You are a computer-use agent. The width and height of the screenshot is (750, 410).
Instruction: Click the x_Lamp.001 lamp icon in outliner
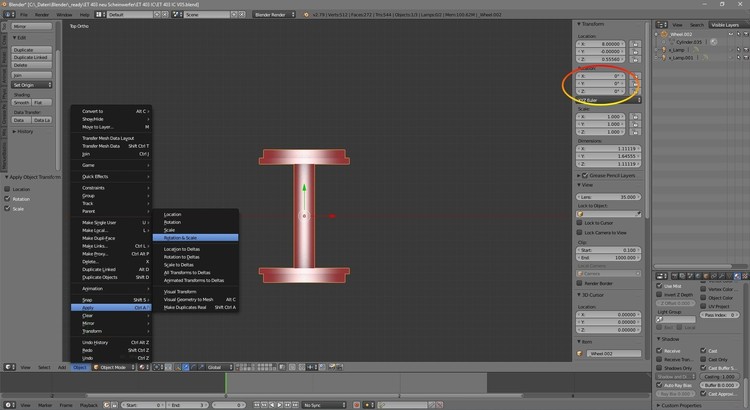pyautogui.click(x=664, y=57)
